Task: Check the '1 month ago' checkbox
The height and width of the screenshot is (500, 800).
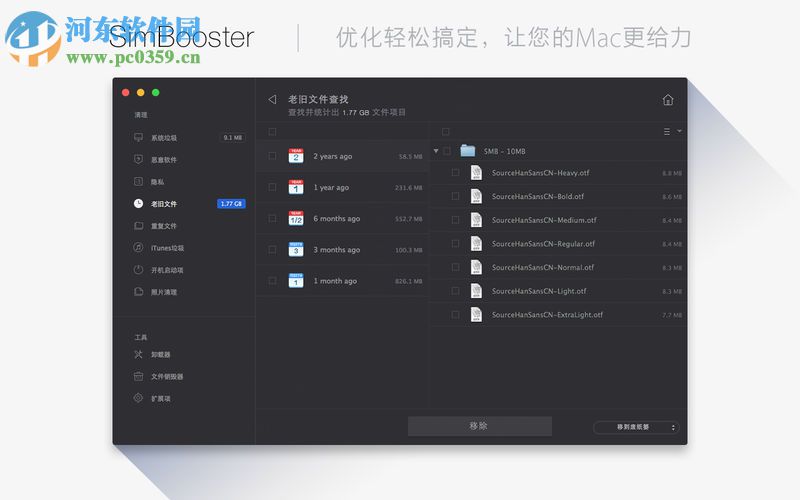Action: [272, 281]
